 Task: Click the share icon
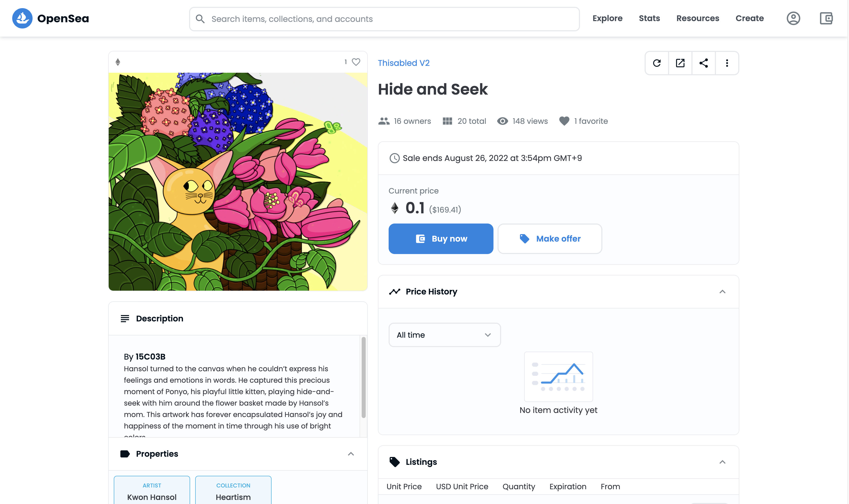pos(703,63)
